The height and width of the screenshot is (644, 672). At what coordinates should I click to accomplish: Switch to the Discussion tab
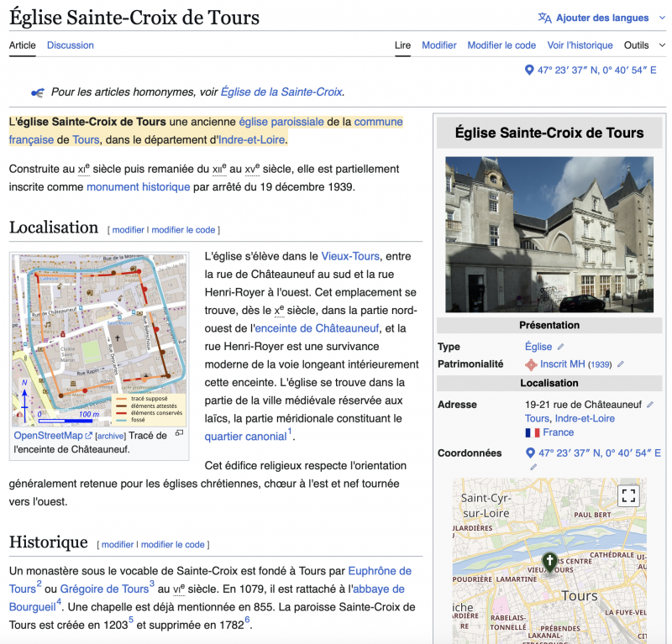click(71, 45)
